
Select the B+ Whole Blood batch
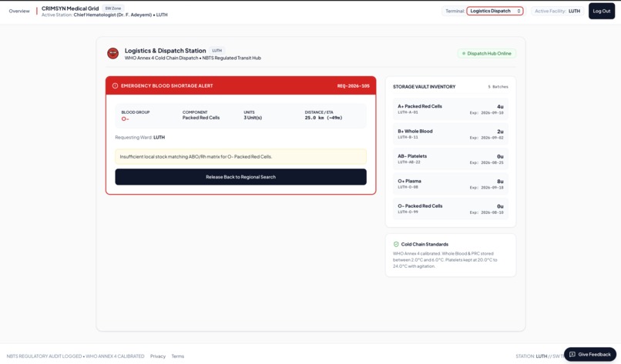(450, 134)
